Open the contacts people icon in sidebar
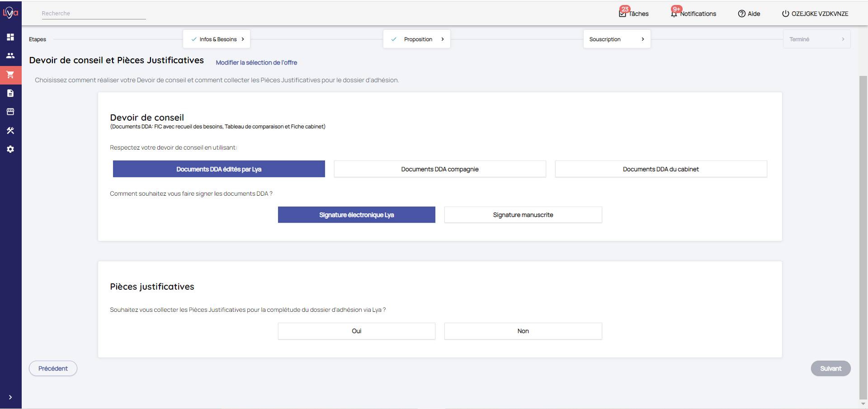This screenshot has width=868, height=409. [x=10, y=56]
